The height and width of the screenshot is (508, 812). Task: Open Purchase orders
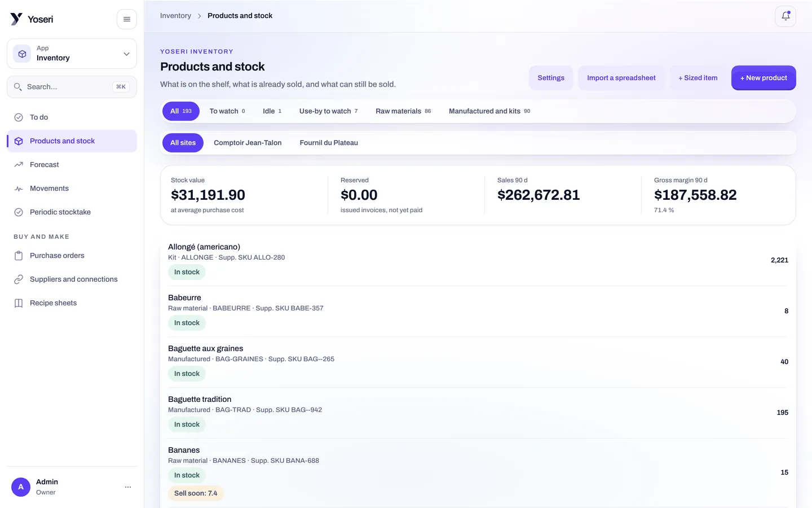point(72,256)
